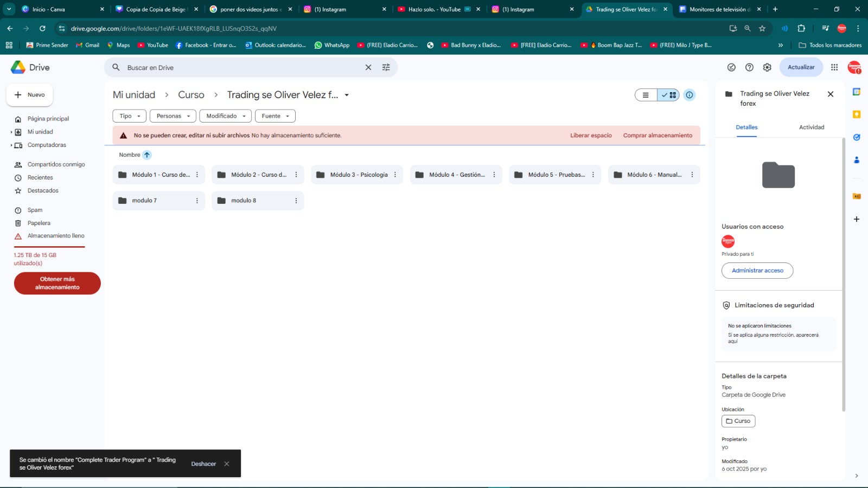
Task: Reverse sort direction arrow next to Nombre
Action: (147, 155)
